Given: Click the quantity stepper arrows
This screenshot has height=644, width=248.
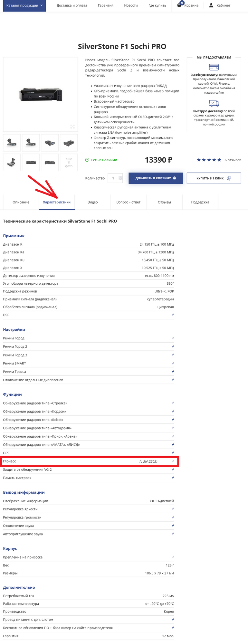Looking at the screenshot, I should click(120, 178).
